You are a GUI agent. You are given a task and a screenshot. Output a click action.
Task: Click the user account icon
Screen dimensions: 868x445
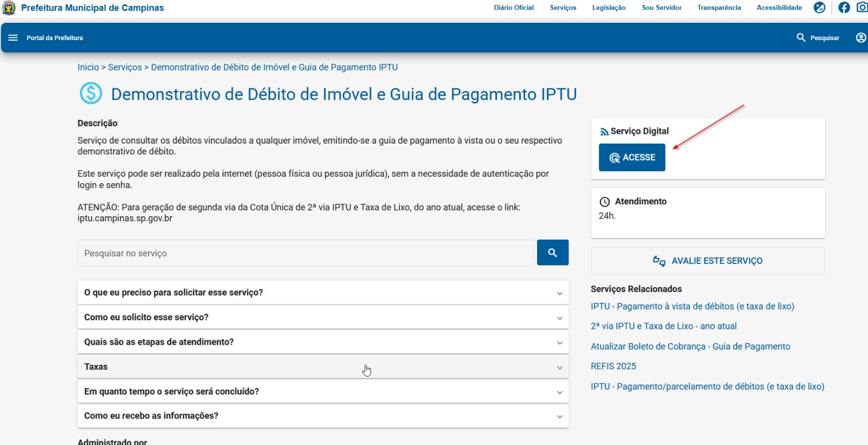pos(860,38)
